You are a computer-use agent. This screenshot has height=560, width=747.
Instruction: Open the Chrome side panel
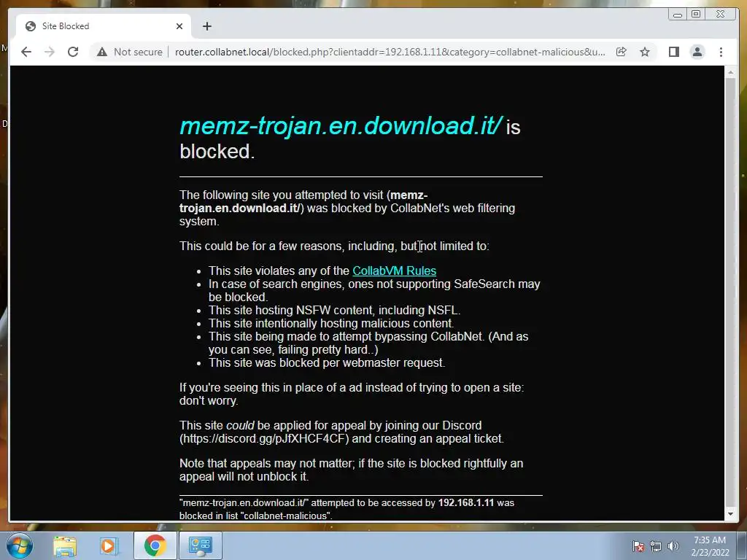coord(673,52)
